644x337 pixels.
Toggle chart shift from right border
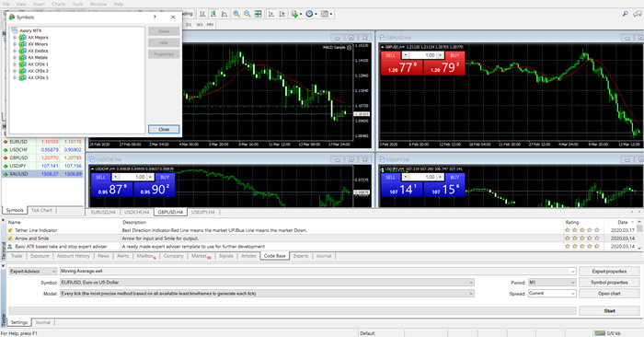(x=282, y=14)
